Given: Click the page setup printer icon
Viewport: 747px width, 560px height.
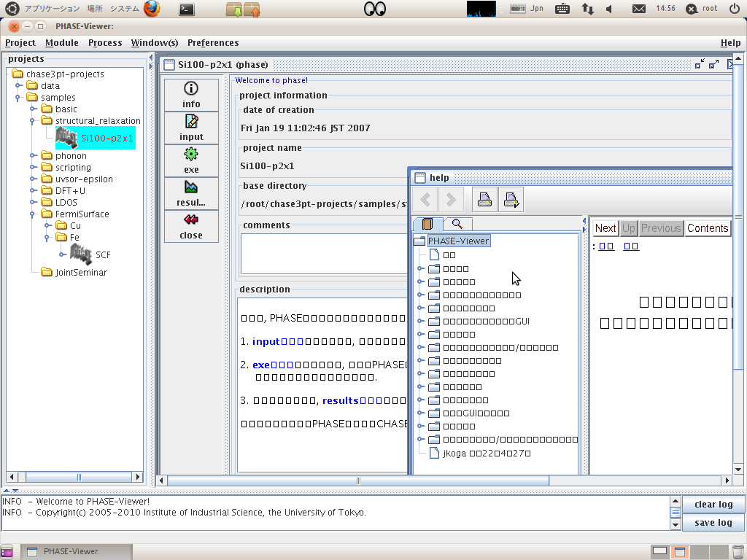Looking at the screenshot, I should pyautogui.click(x=511, y=199).
